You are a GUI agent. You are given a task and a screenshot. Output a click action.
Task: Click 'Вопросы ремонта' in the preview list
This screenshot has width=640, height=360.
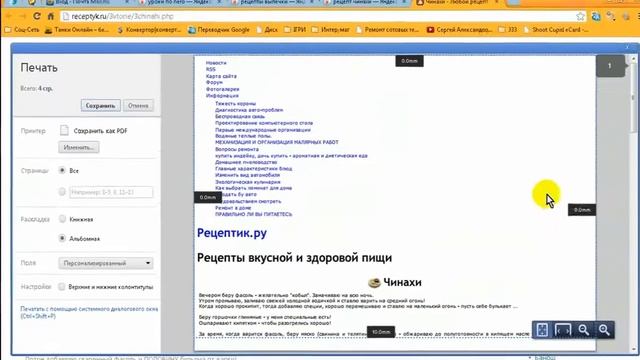coord(237,149)
